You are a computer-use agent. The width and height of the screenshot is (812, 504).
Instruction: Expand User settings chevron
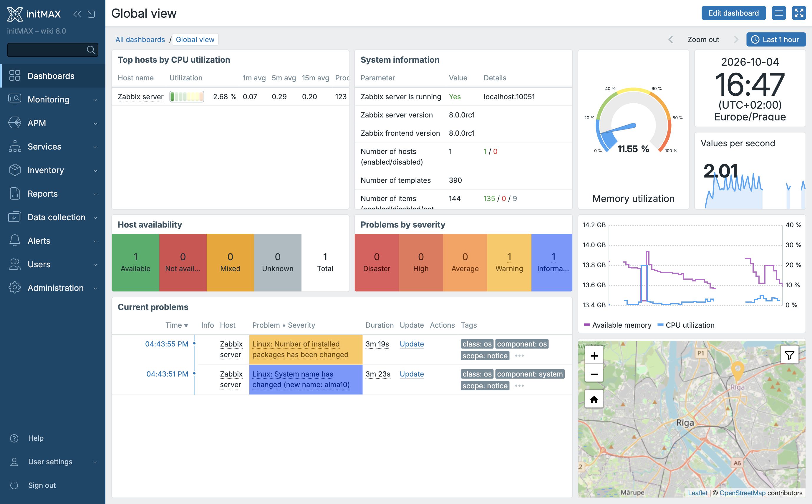pyautogui.click(x=95, y=462)
